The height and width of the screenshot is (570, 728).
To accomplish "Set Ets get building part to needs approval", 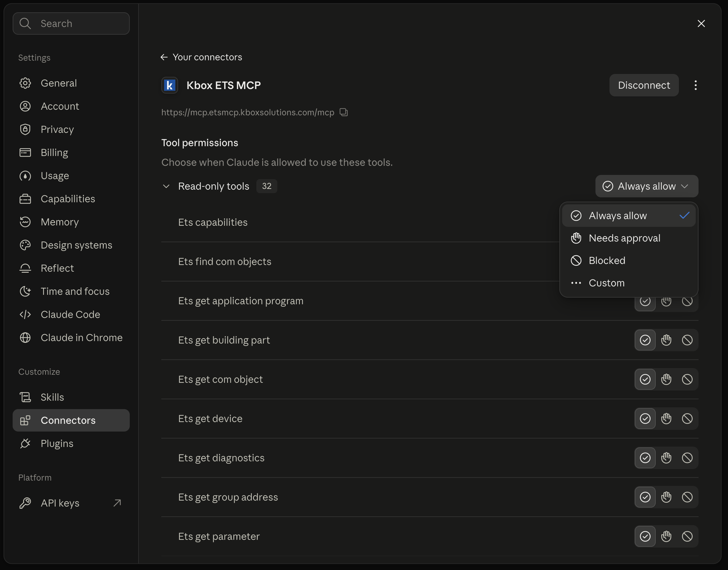I will [x=666, y=340].
